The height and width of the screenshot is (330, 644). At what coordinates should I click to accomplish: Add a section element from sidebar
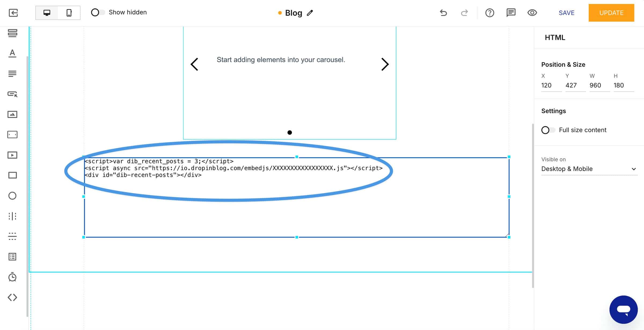(x=12, y=33)
